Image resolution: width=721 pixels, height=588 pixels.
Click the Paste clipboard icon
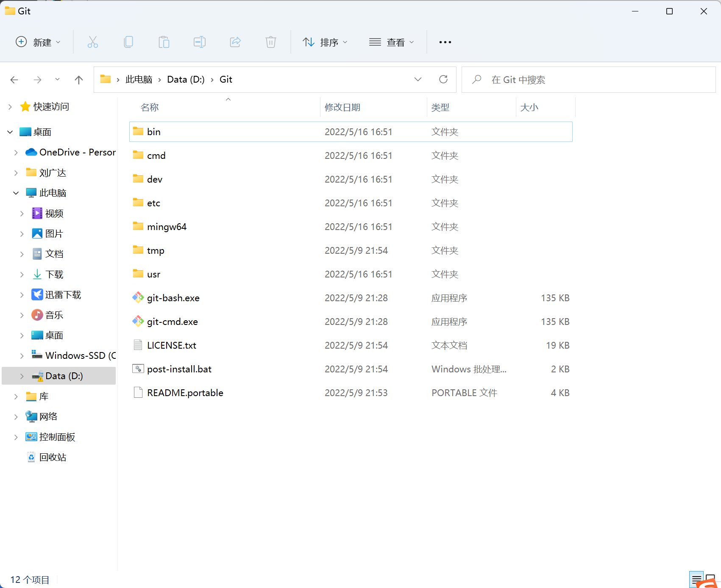164,42
